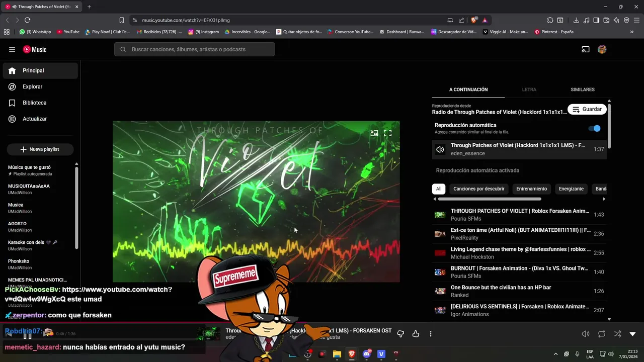Open the browser Downloads icon
644x362 pixels.
click(576, 20)
